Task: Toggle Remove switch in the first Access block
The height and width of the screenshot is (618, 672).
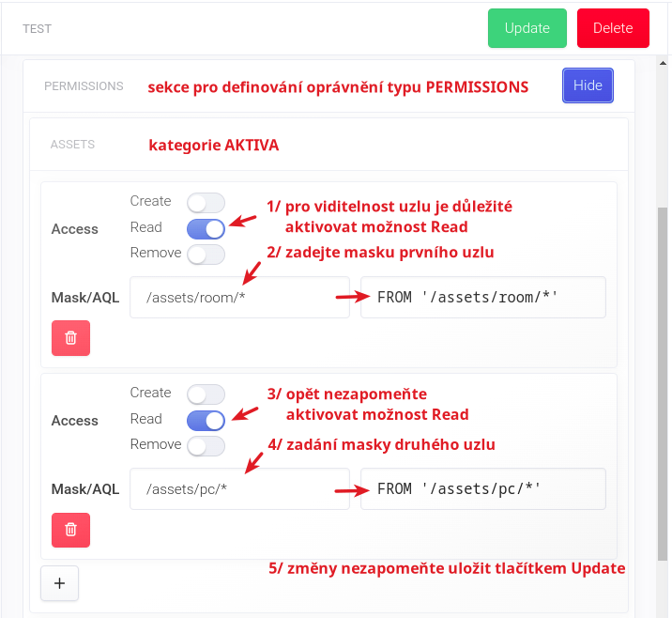Action: coord(206,255)
